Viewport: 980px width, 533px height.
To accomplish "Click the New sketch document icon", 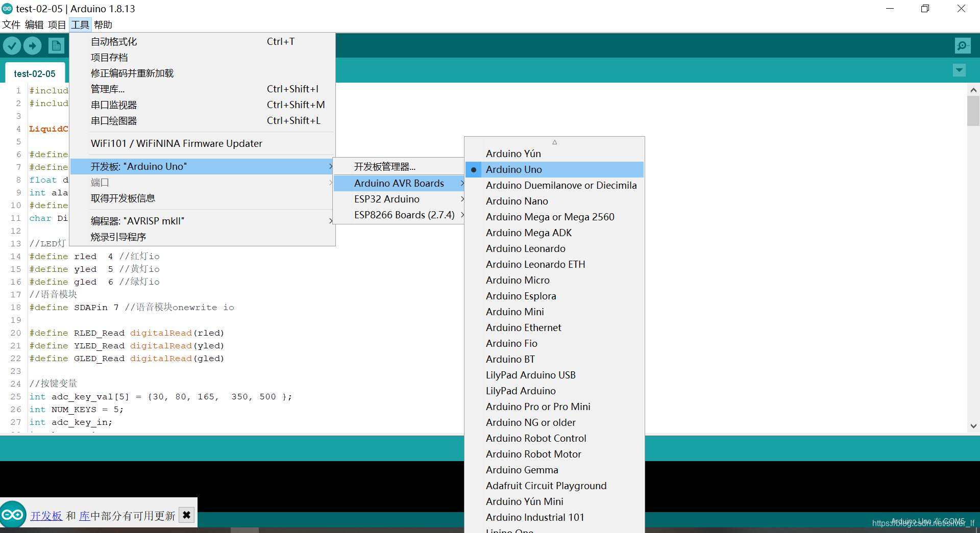I will click(x=56, y=46).
